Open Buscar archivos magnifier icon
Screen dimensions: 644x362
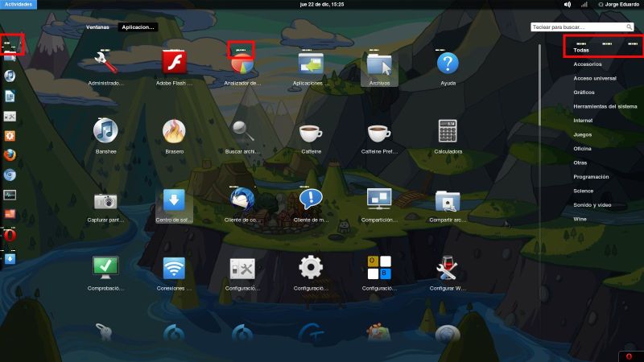pyautogui.click(x=242, y=131)
